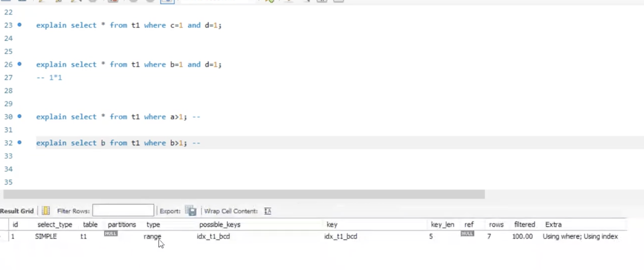Sort by the select_type column header

(55, 225)
